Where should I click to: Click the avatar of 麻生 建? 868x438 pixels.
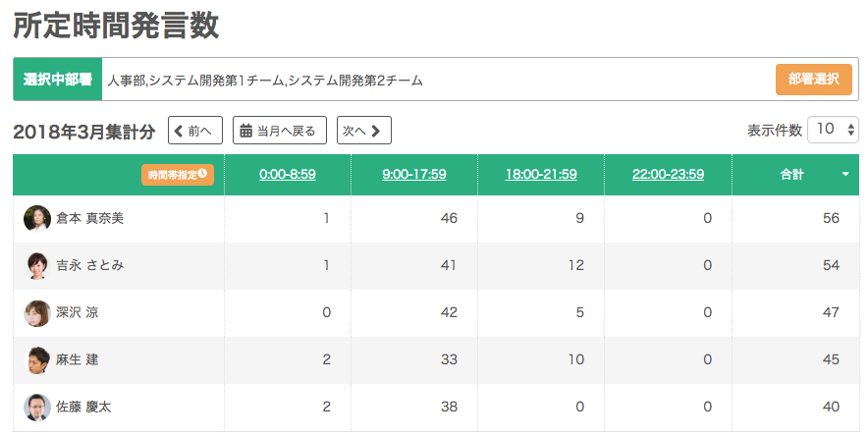[37, 359]
